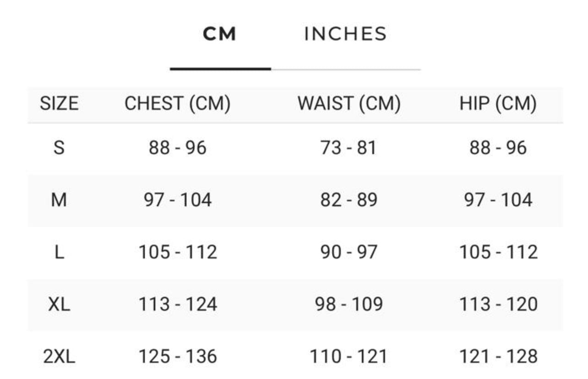This screenshot has height=379, width=588.
Task: Select the M size row label
Action: (59, 200)
